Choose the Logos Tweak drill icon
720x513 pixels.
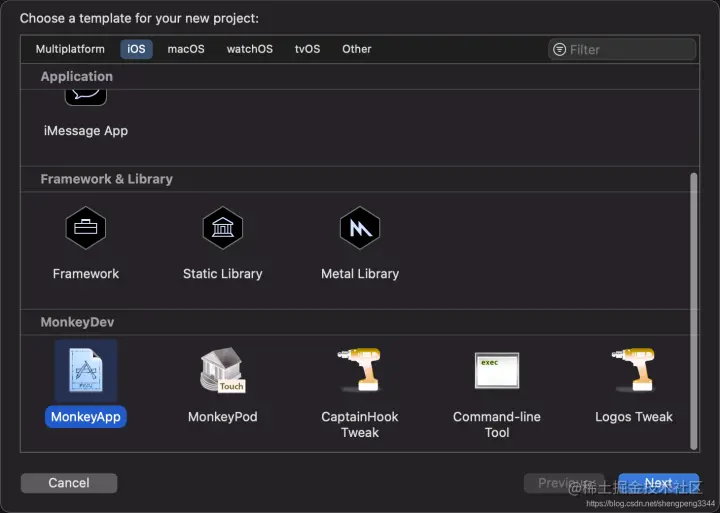pyautogui.click(x=634, y=369)
